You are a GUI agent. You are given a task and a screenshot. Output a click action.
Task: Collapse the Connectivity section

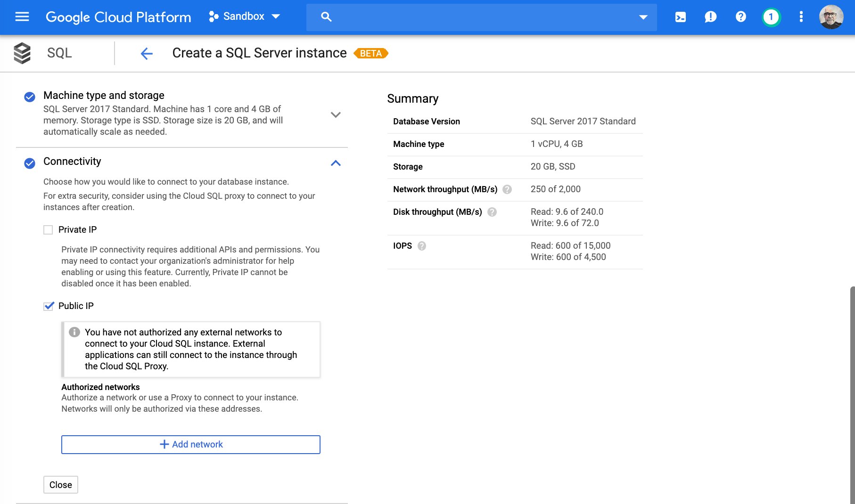[x=336, y=163]
